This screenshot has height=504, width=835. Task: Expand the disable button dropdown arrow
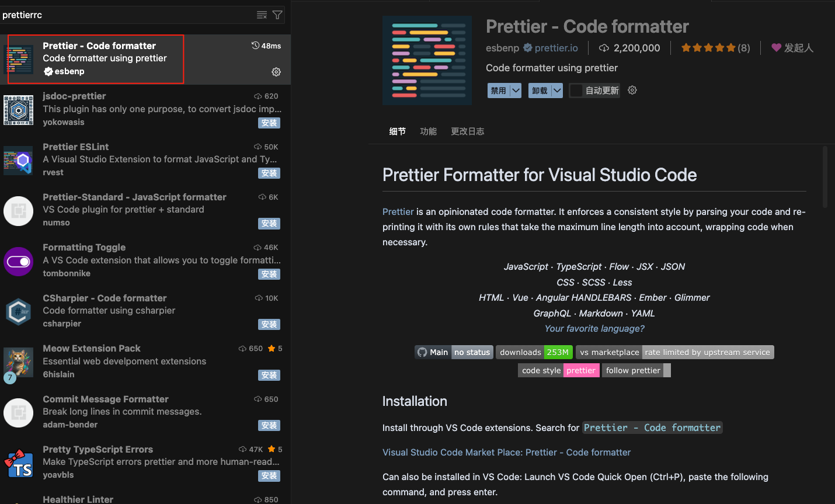click(x=516, y=91)
